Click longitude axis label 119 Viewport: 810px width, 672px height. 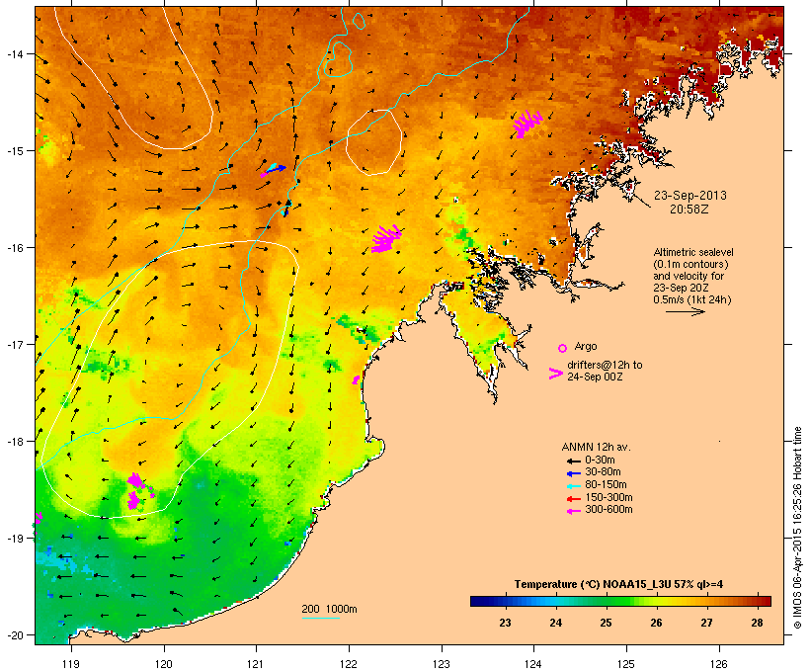point(71,664)
